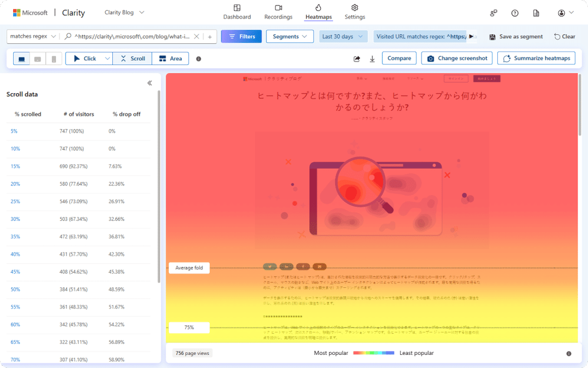The height and width of the screenshot is (368, 588).
Task: Select the desktop device view
Action: coord(22,59)
